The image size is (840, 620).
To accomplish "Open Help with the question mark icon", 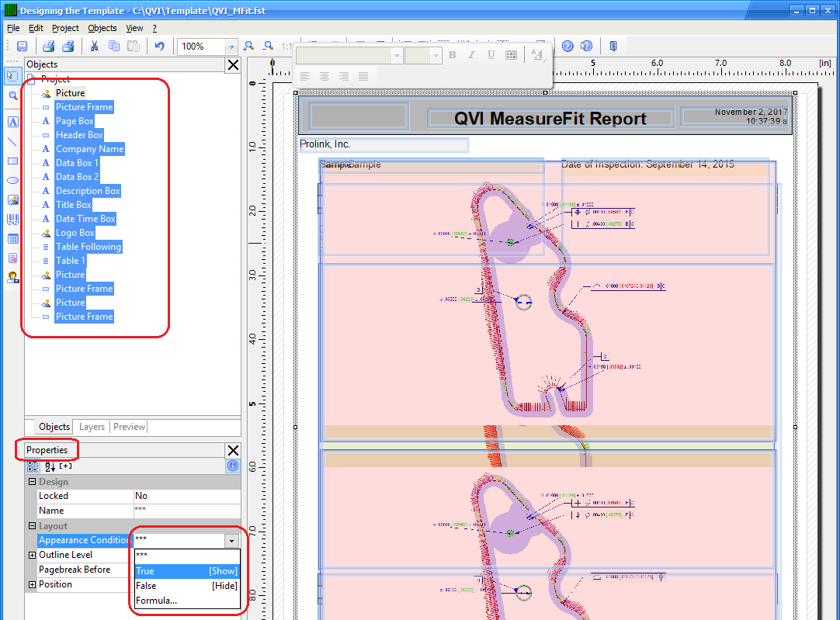I will coord(568,47).
